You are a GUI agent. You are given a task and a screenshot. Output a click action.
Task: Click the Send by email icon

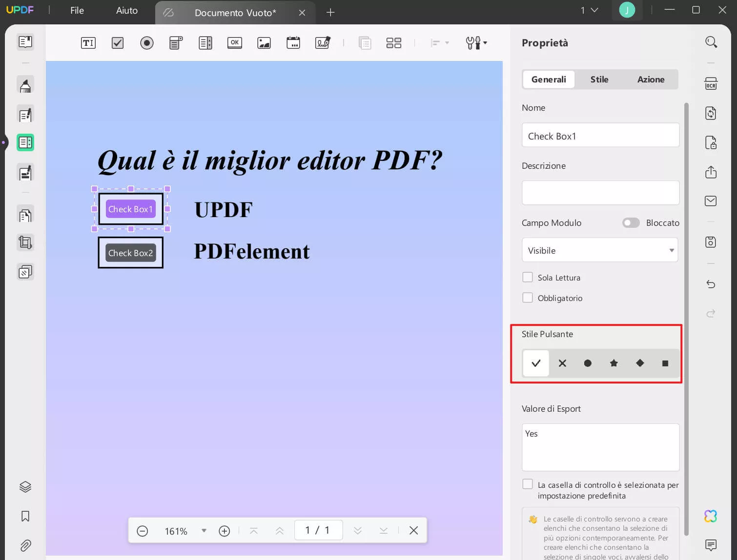[x=711, y=201]
